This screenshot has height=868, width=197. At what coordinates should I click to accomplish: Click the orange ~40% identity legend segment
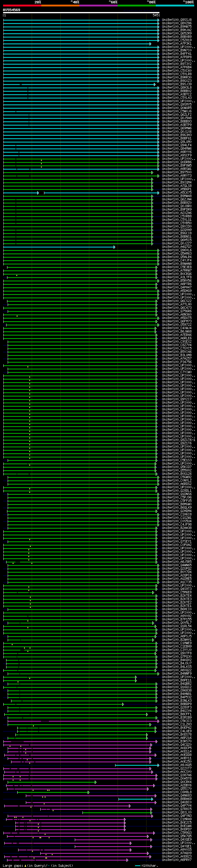(x=60, y=6)
